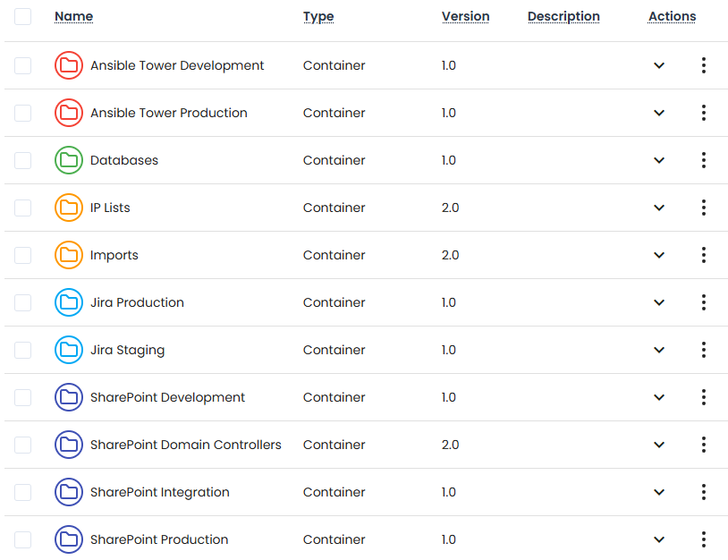Select the SharePoint Development row checkbox
728x560 pixels.
pyautogui.click(x=22, y=397)
